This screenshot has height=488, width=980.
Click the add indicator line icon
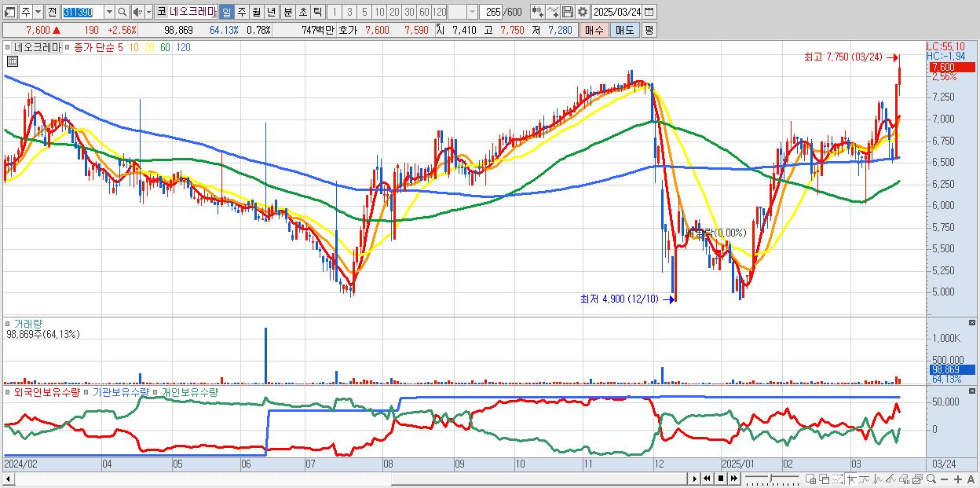553,12
